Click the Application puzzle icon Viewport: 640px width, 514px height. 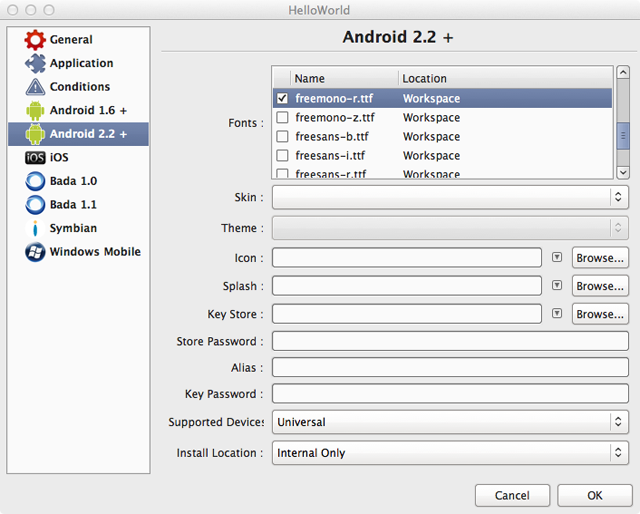tap(35, 63)
